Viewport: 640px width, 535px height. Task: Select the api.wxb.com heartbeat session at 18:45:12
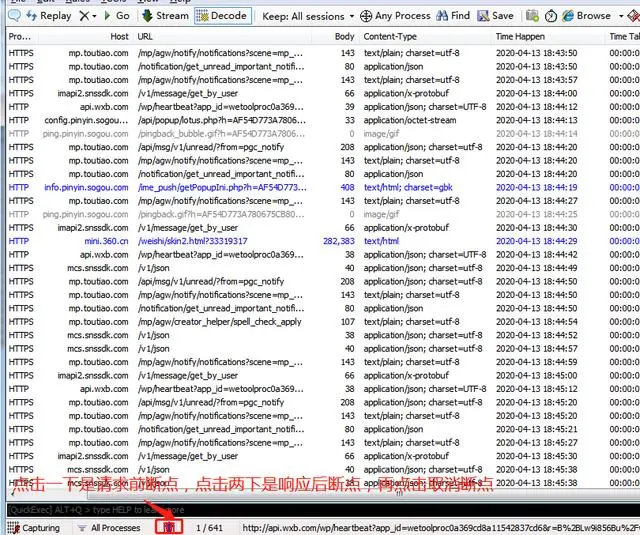[323, 389]
